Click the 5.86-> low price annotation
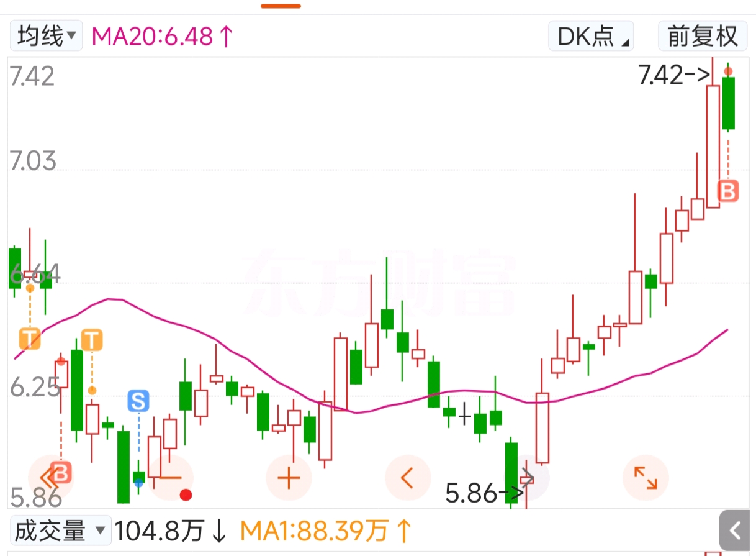The height and width of the screenshot is (556, 756). pos(485,494)
